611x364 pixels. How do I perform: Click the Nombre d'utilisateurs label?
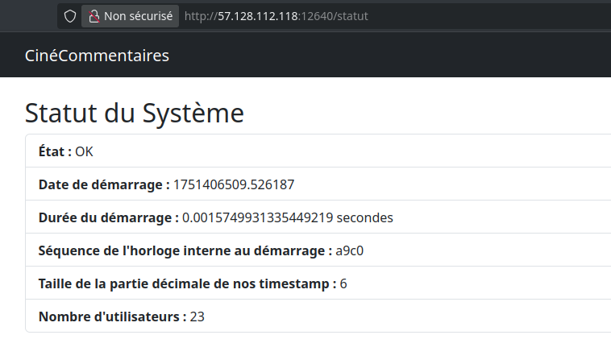[113, 317]
